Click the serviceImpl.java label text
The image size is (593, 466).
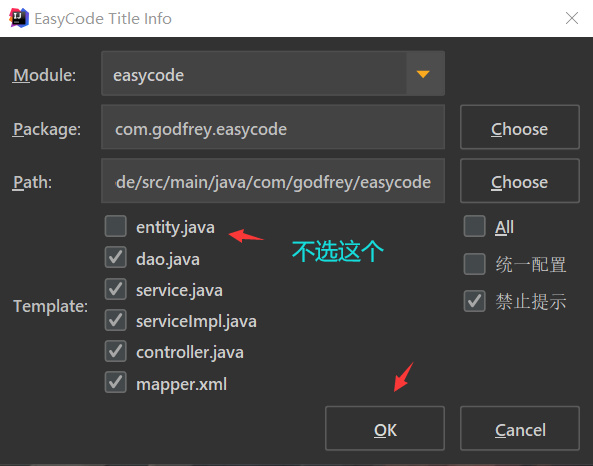(196, 322)
